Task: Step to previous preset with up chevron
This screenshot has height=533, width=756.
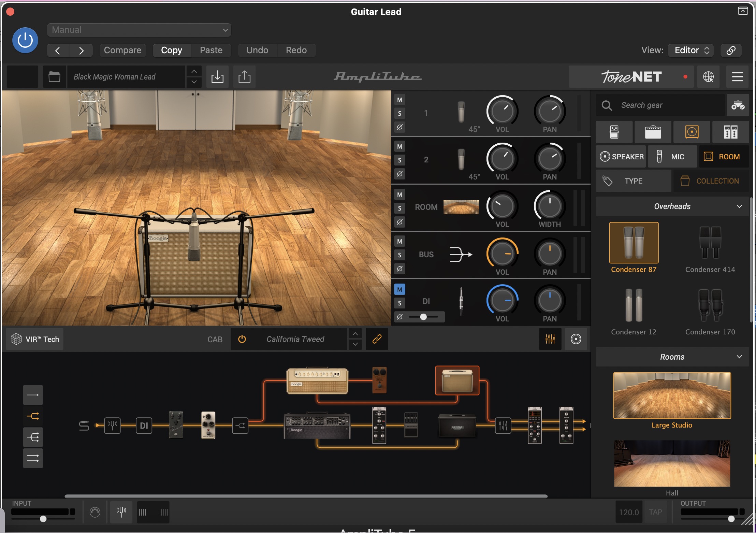Action: (194, 72)
